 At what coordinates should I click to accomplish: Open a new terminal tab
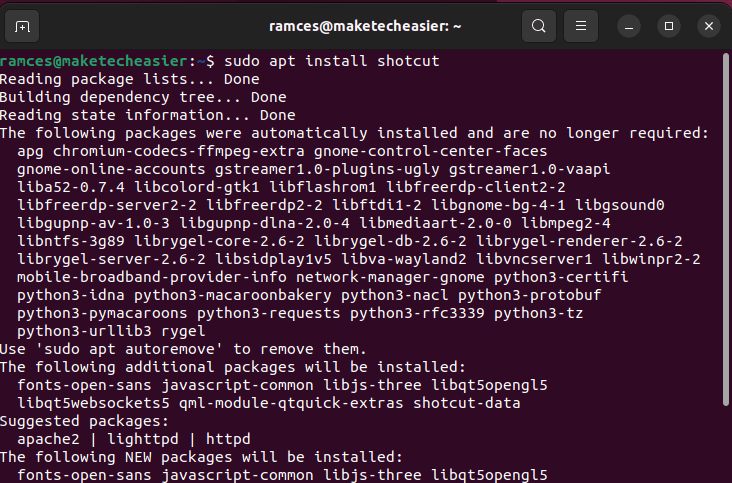click(22, 26)
